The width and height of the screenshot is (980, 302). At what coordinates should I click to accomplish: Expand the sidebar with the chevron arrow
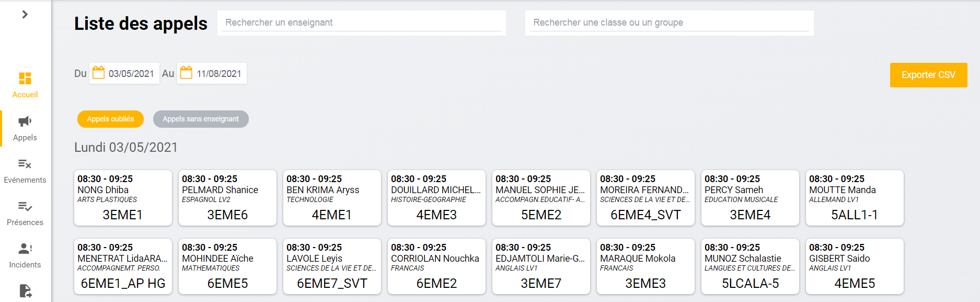pos(25,14)
